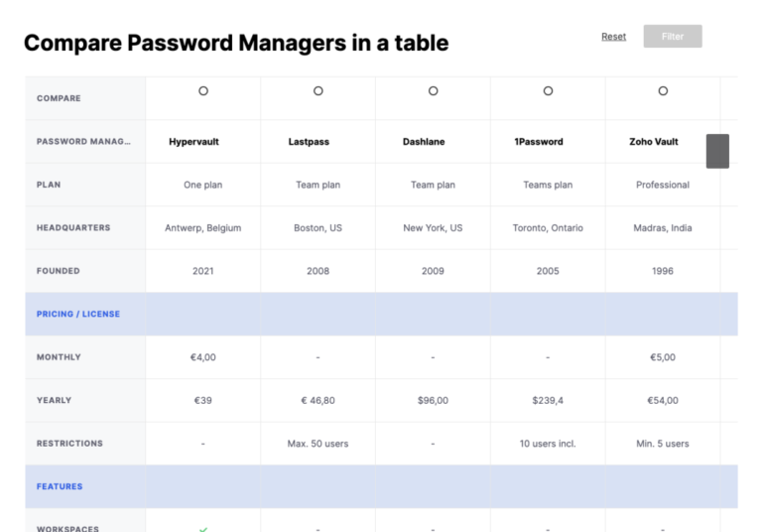Click the €5,00 monthly price
Viewport: 762px width, 532px height.
click(x=663, y=357)
